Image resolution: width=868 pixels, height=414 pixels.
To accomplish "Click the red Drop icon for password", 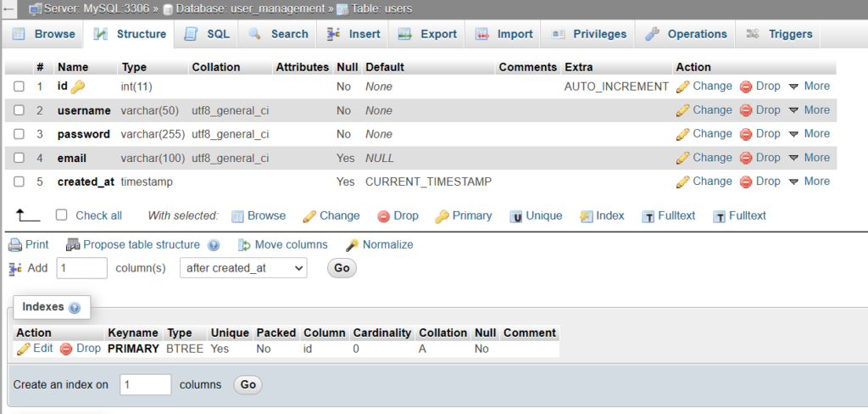I will 746,134.
